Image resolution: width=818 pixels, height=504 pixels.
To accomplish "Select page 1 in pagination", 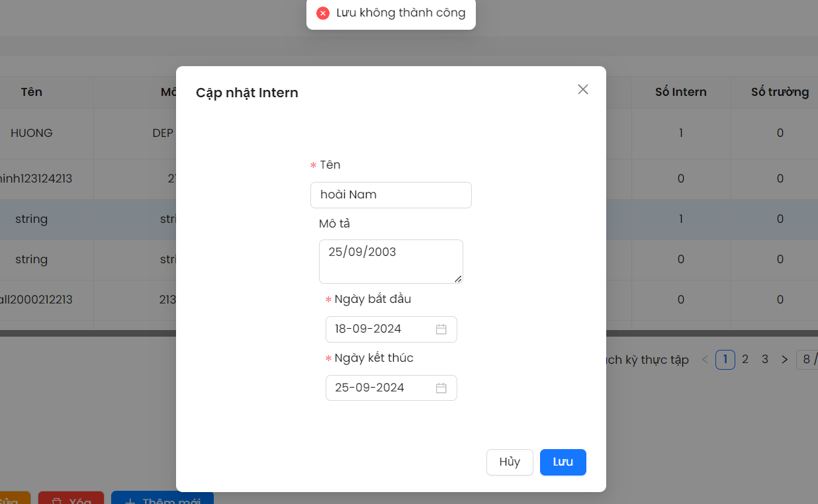I will click(725, 360).
